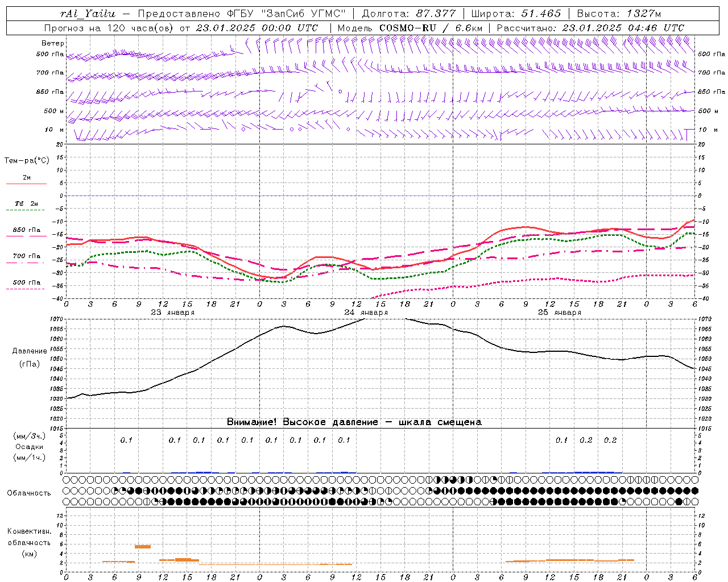The image size is (728, 582).
Task: Click the 500 гПа temperature legend entry
Action: [x=26, y=282]
